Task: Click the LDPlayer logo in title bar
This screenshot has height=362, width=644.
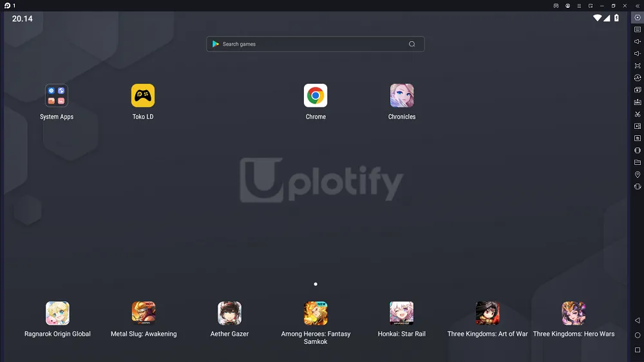Action: (7, 6)
